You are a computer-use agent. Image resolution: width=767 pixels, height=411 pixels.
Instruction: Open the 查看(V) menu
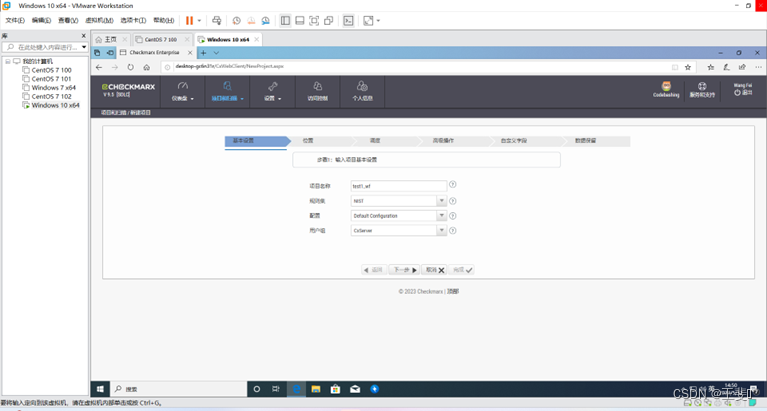(68, 21)
